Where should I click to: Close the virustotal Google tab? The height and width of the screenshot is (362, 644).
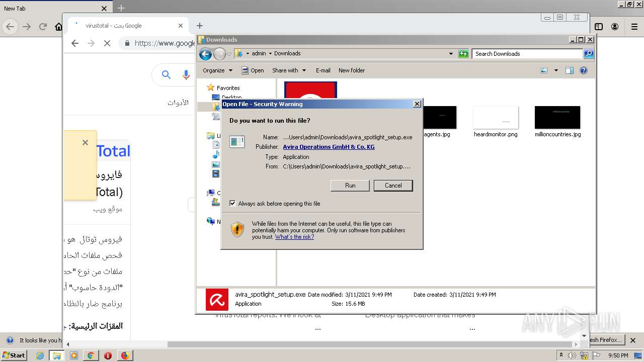[181, 26]
